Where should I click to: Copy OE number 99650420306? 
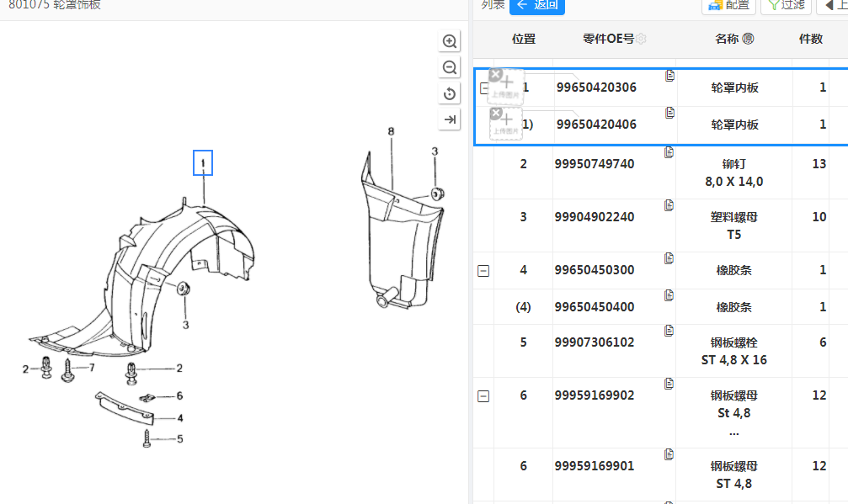(x=669, y=76)
